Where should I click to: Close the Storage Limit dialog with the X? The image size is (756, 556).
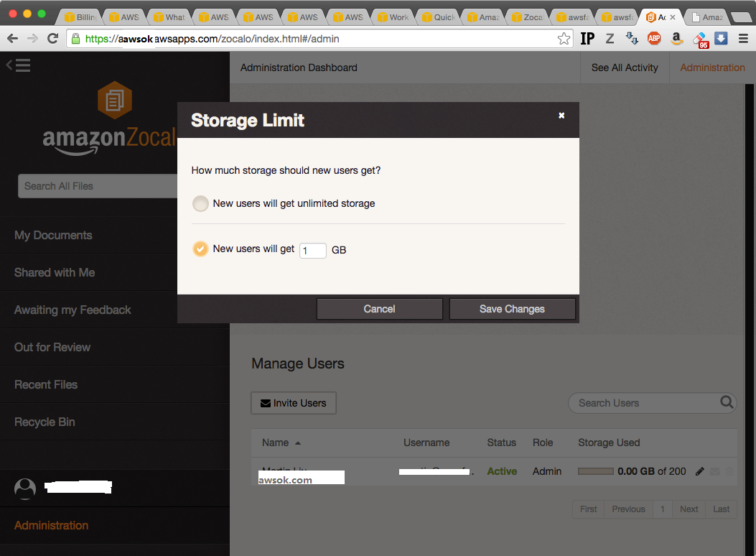tap(561, 115)
